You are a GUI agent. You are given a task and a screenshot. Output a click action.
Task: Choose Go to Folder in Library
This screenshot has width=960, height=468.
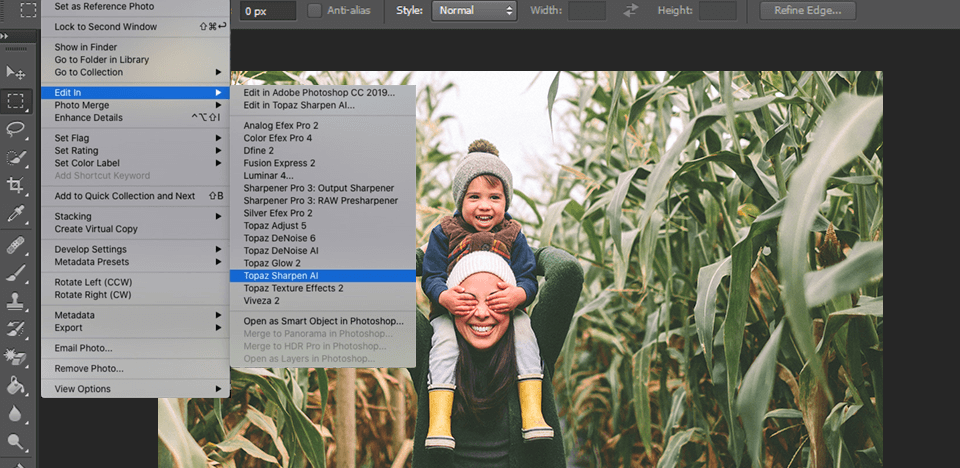pos(135,59)
